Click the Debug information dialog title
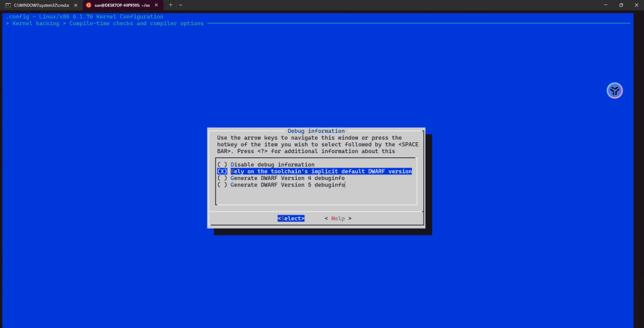 click(316, 131)
